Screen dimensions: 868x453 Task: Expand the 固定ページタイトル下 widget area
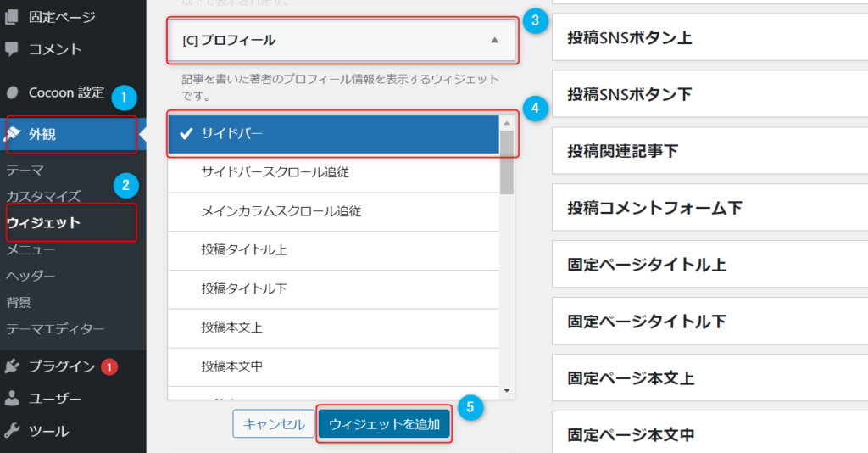click(710, 322)
